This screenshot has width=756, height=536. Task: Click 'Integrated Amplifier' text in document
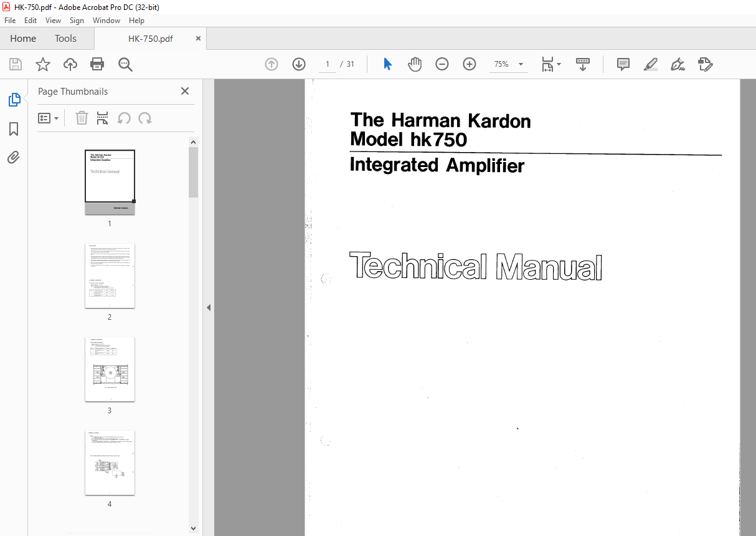tap(437, 165)
